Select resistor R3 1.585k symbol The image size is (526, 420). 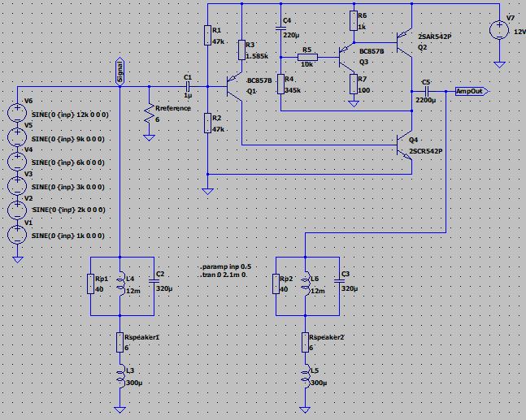tap(241, 50)
